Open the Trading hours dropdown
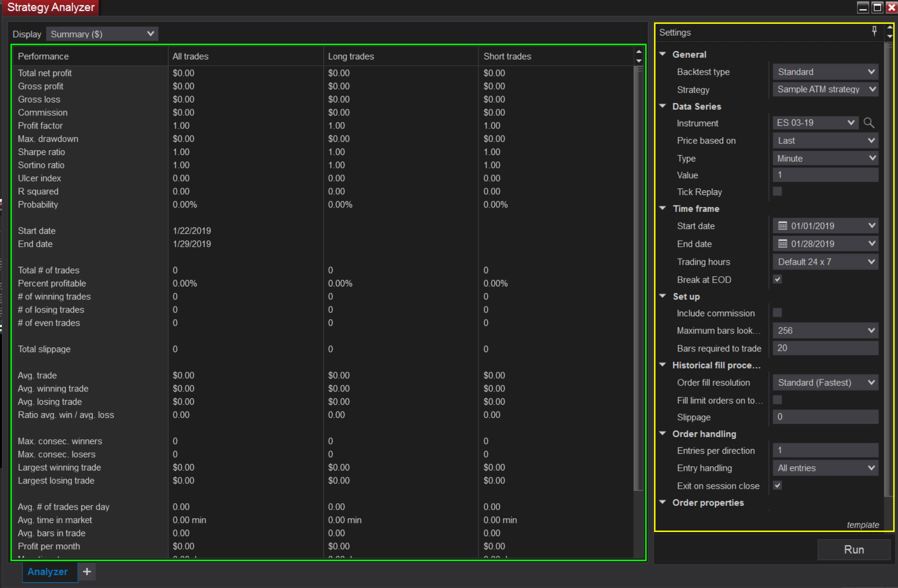This screenshot has height=588, width=898. (x=825, y=262)
